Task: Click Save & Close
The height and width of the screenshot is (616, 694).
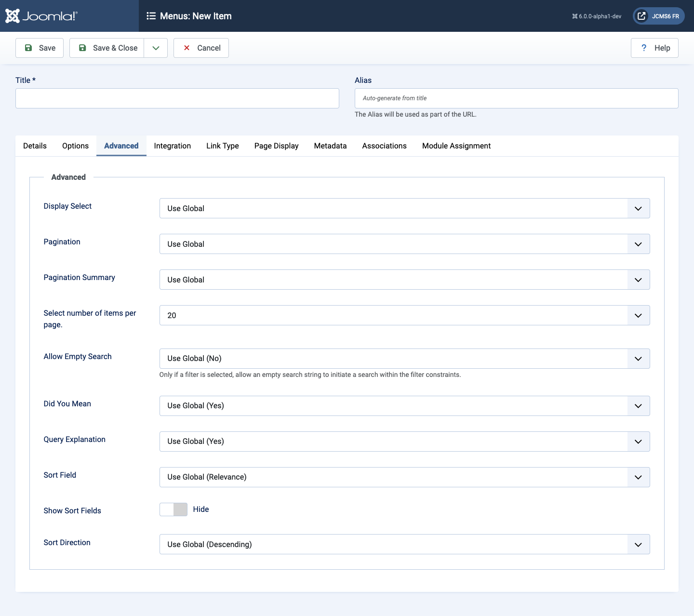Action: pos(107,48)
